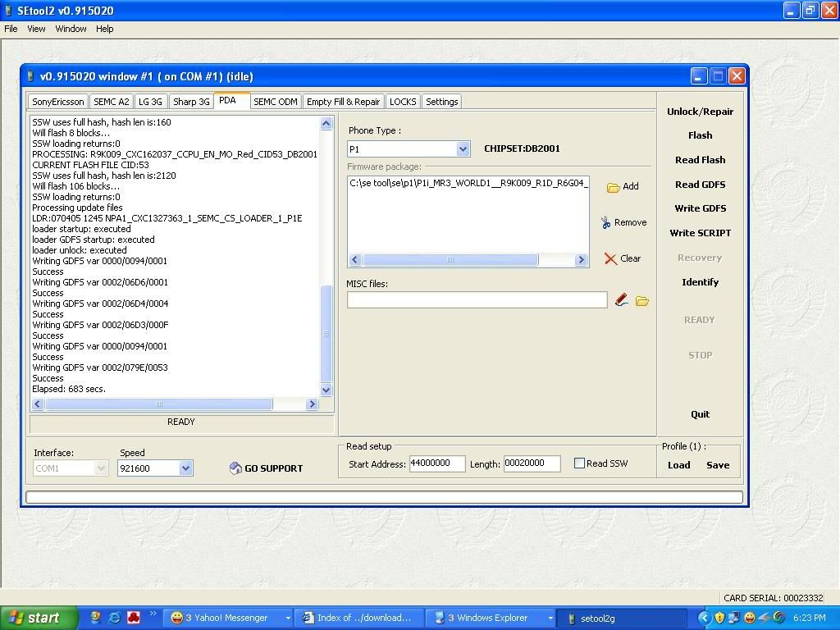840x630 pixels.
Task: Click the Read Flash button
Action: [x=701, y=160]
